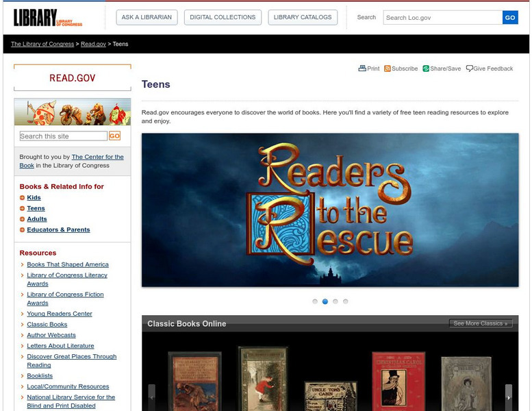Click the Share/Save icon

click(426, 68)
